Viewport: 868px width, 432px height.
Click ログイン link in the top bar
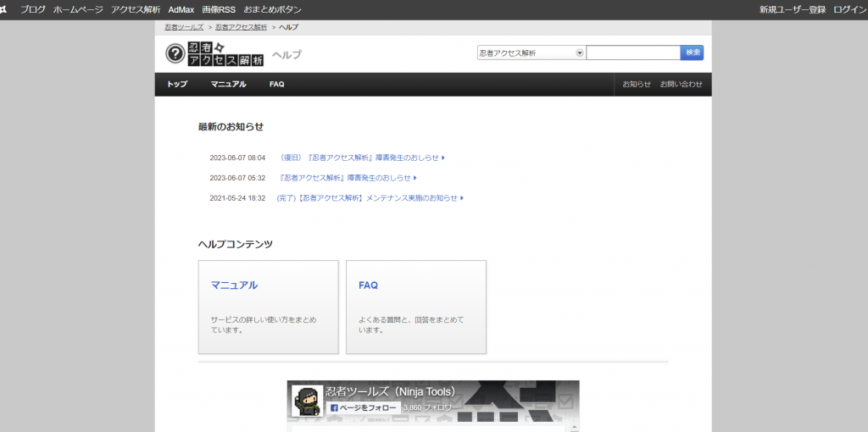pos(850,9)
